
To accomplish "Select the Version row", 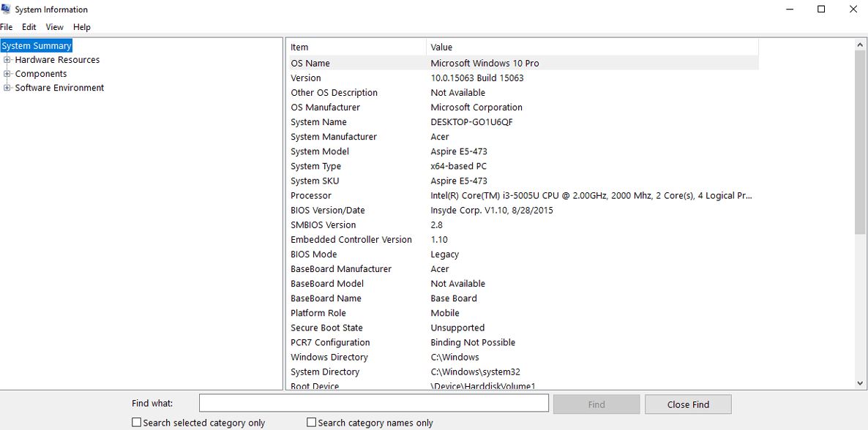I will coord(523,78).
